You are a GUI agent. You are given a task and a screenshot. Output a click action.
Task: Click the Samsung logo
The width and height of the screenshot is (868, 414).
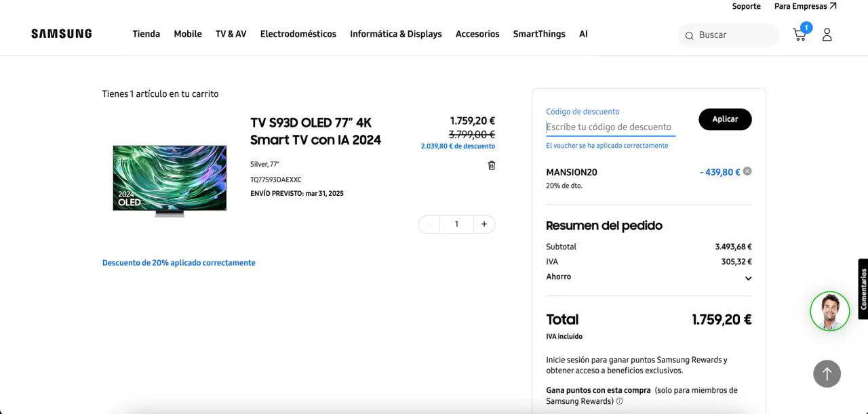61,34
